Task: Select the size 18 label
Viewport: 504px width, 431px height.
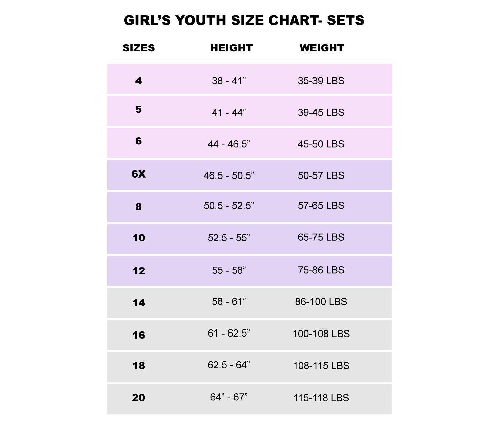Action: [138, 365]
